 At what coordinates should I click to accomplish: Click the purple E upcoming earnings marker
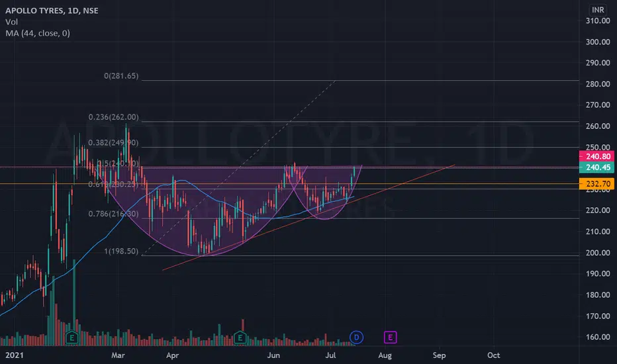click(x=391, y=338)
